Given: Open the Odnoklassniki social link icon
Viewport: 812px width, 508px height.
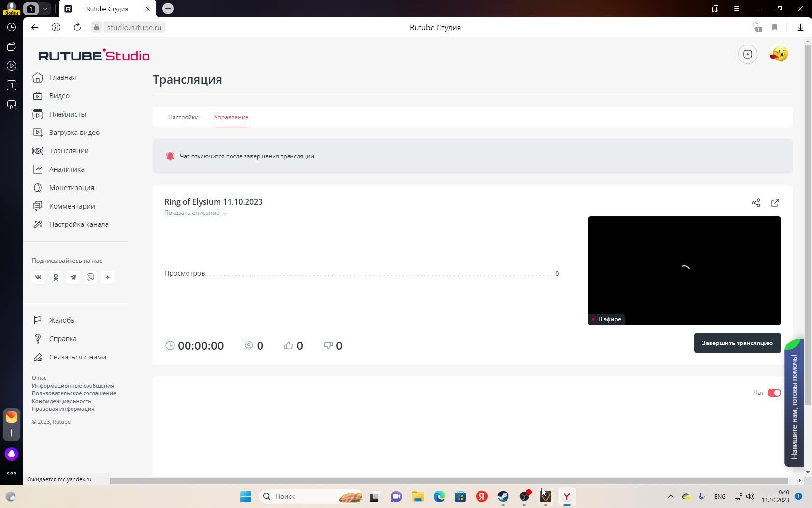Looking at the screenshot, I should (56, 277).
